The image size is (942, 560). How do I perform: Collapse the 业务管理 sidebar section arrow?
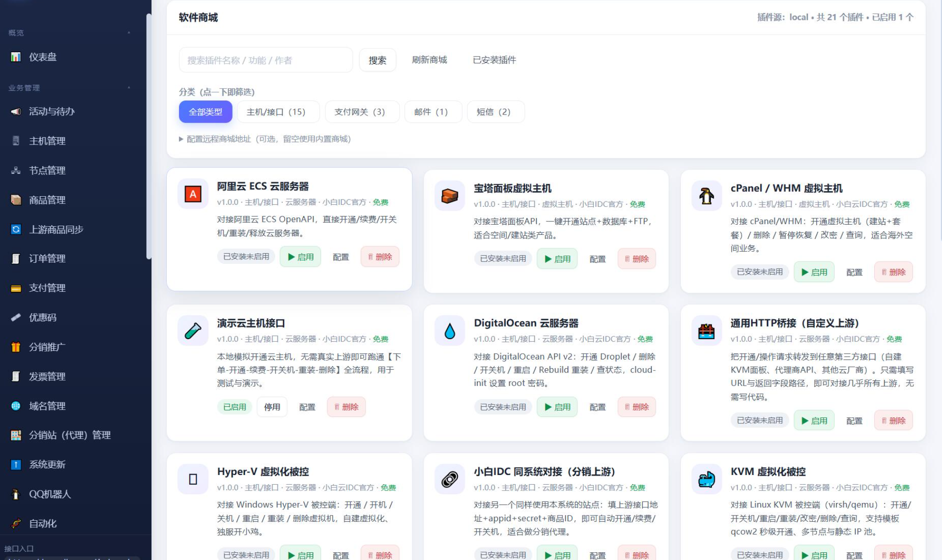129,87
